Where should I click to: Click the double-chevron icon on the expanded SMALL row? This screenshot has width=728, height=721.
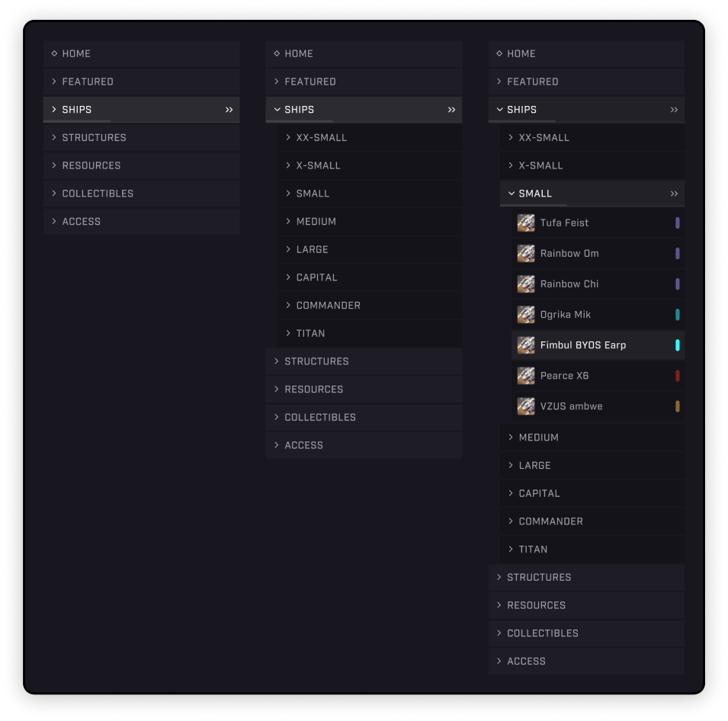tap(674, 194)
